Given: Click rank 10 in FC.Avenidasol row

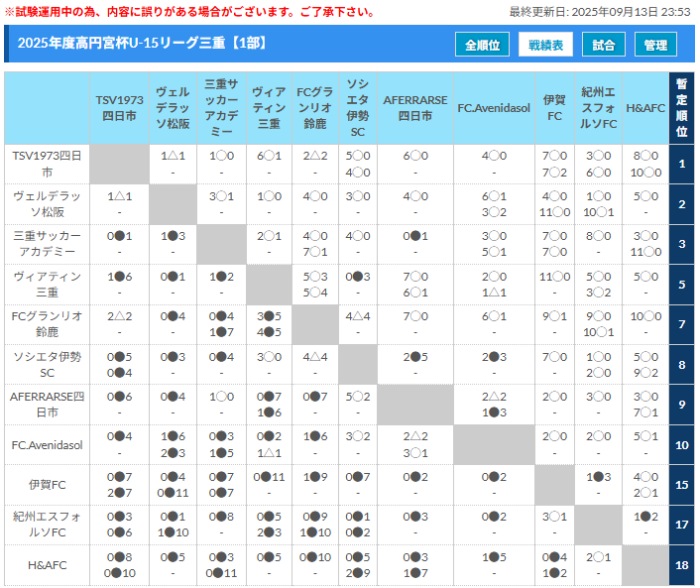Looking at the screenshot, I should coord(682,445).
